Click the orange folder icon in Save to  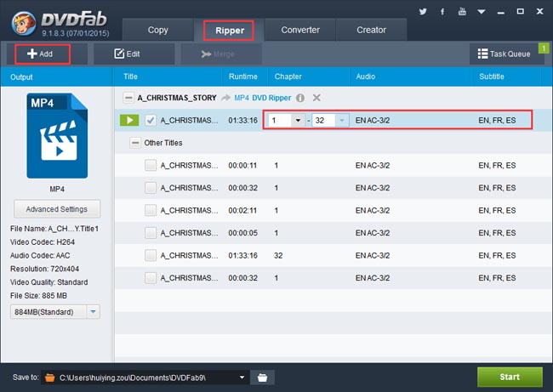pyautogui.click(x=50, y=378)
